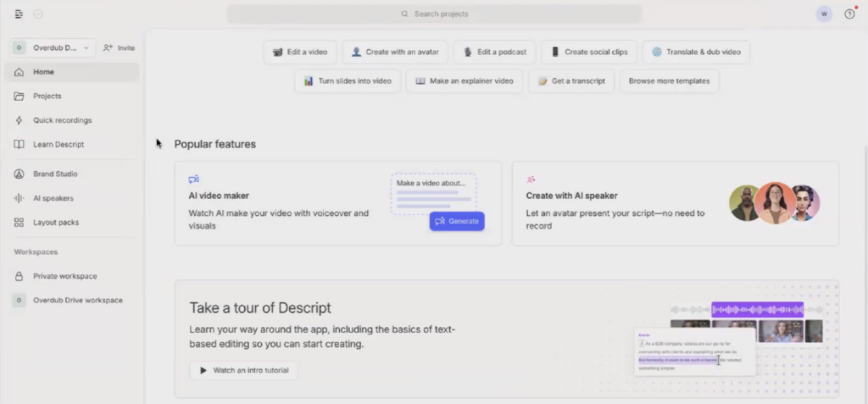868x404 pixels.
Task: Expand the Overdub D... workspace dropdown
Action: 52,47
